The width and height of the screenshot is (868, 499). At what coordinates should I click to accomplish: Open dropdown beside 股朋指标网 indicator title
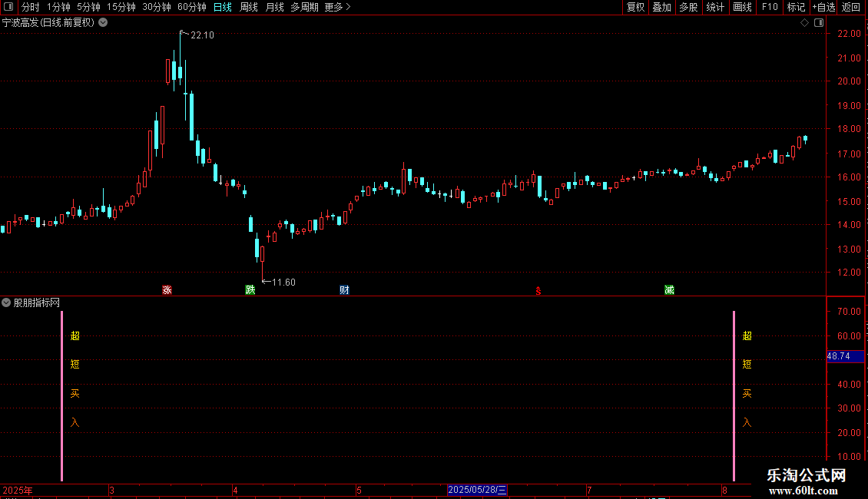(6, 302)
